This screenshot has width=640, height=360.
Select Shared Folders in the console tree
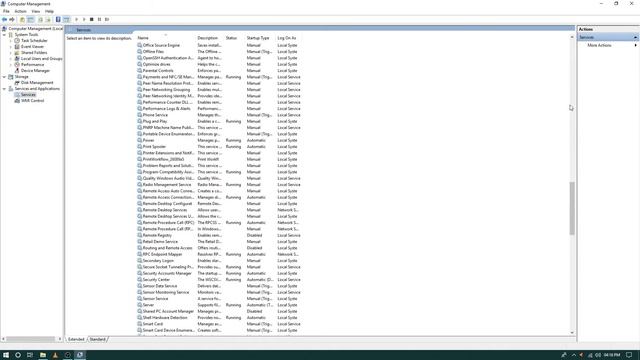34,53
